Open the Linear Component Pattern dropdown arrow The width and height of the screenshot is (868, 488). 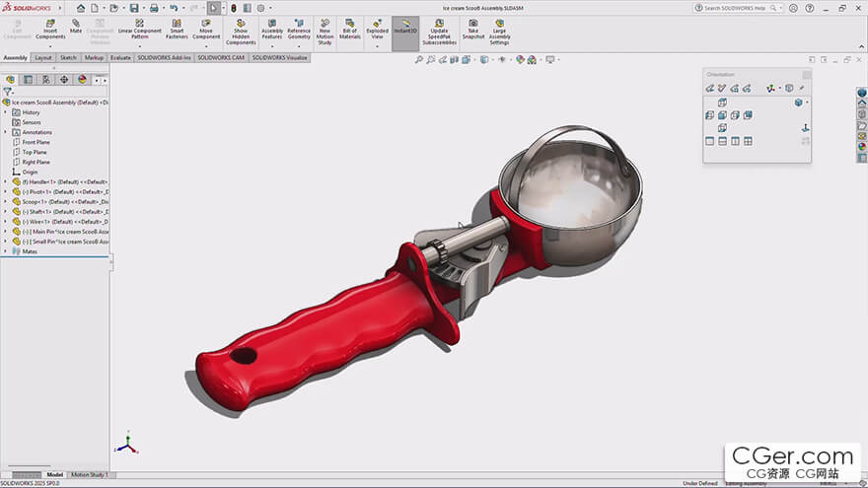point(140,46)
